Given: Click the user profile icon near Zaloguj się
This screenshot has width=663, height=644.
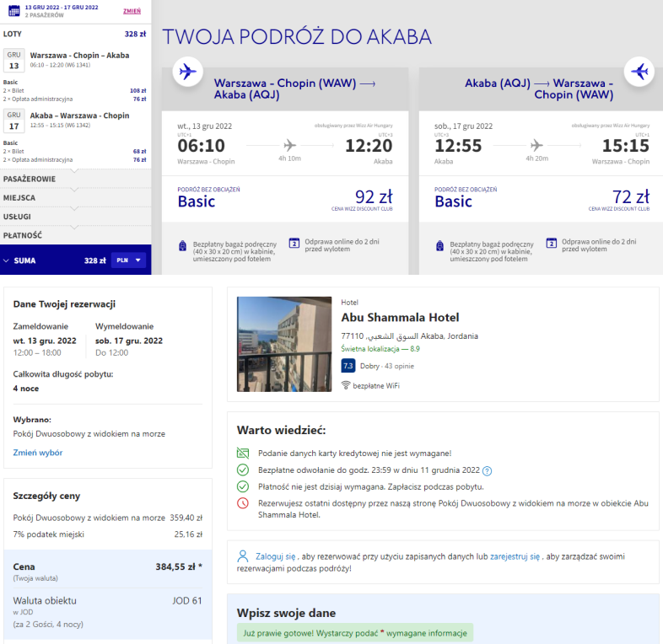Looking at the screenshot, I should click(243, 556).
